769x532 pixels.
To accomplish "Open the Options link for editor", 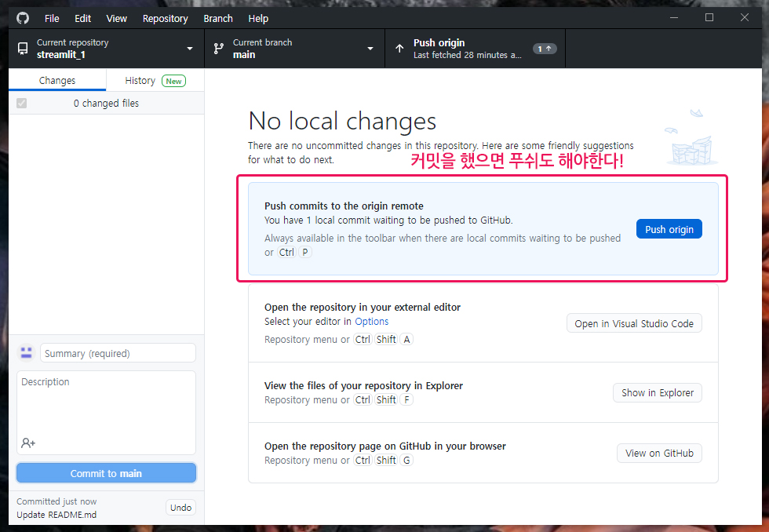I will [372, 321].
